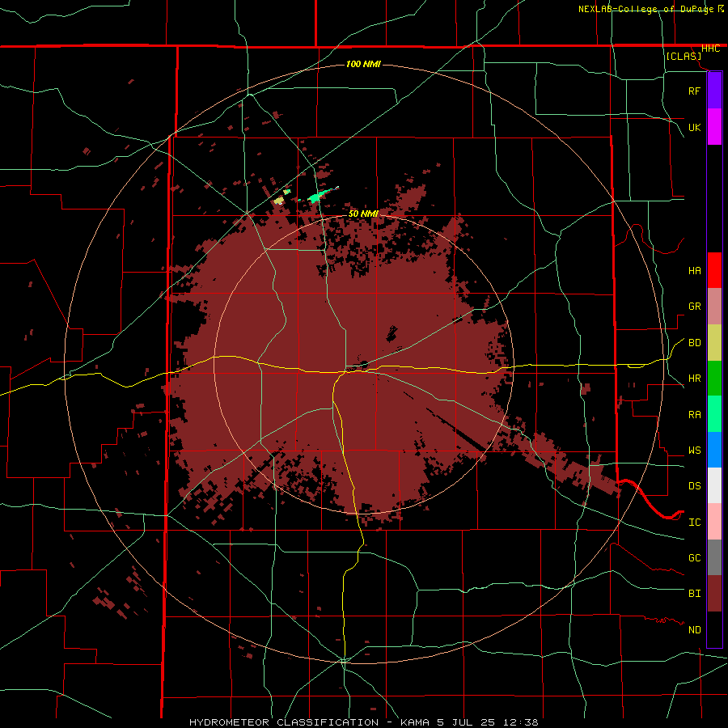Click the ND legend label text
Viewport: 728px width, 728px height.
(x=694, y=630)
